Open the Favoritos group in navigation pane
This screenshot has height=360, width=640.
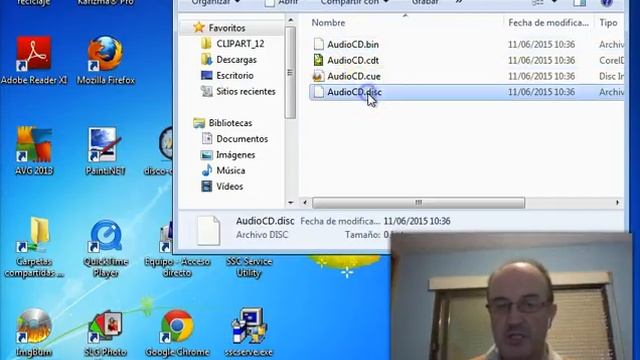[227, 28]
